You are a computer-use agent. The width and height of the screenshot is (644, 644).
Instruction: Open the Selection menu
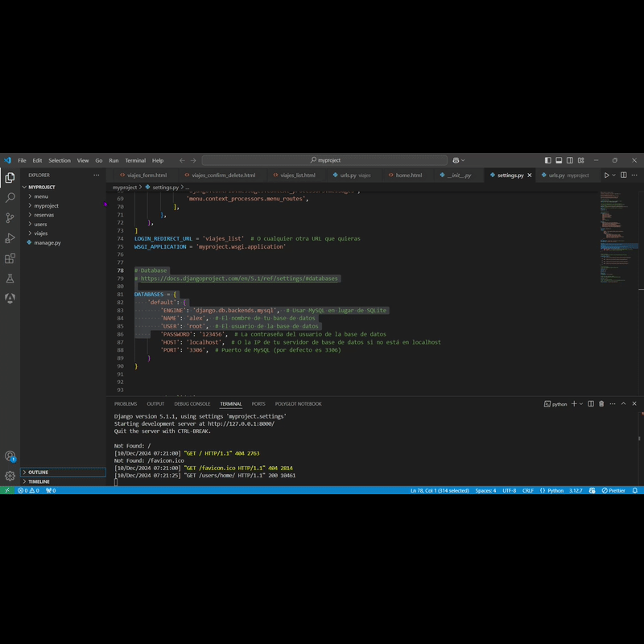60,160
